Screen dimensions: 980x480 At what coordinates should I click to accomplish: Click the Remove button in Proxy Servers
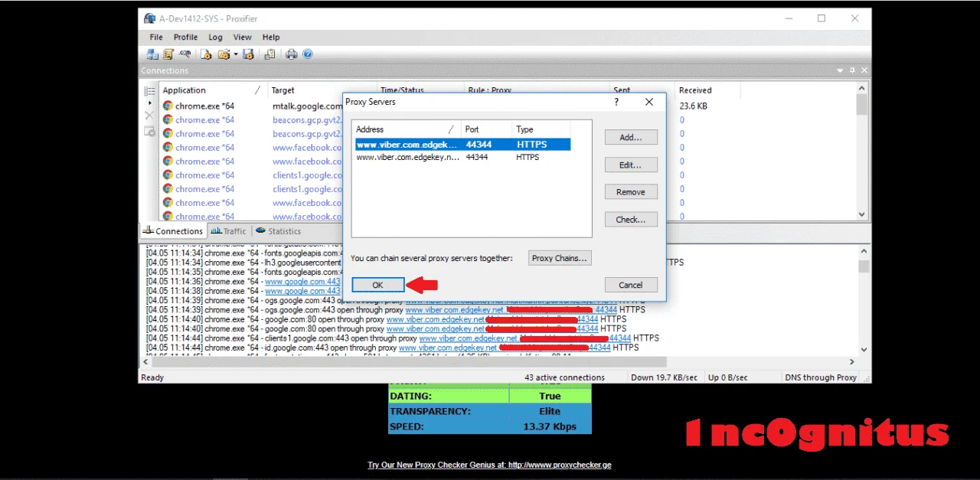(631, 192)
